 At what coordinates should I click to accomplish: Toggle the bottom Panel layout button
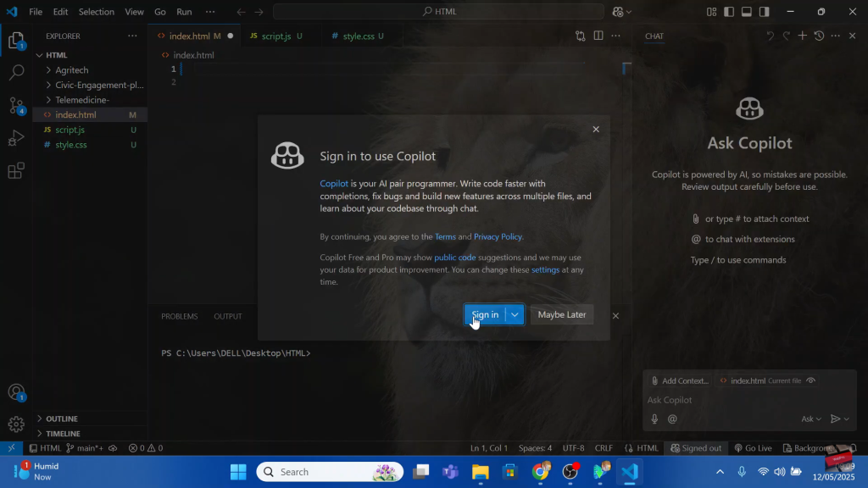747,12
